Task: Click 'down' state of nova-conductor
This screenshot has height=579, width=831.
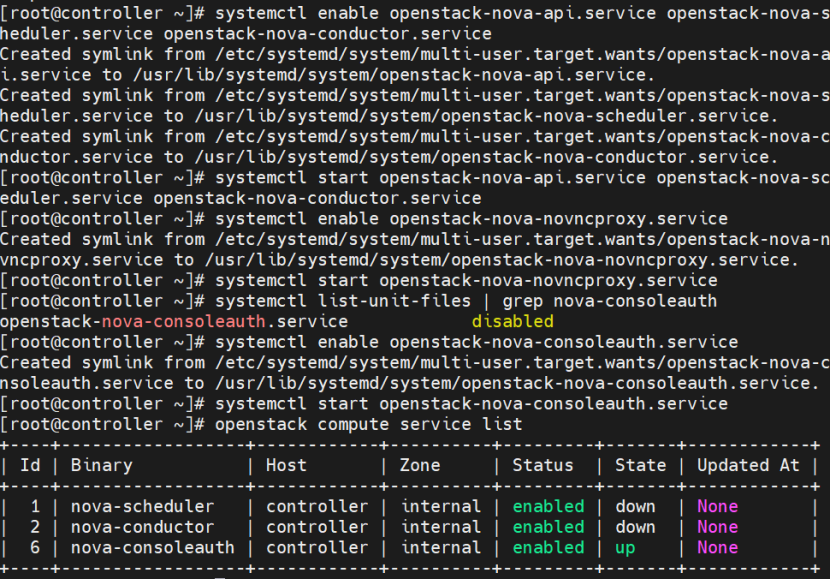Action: pyautogui.click(x=635, y=527)
